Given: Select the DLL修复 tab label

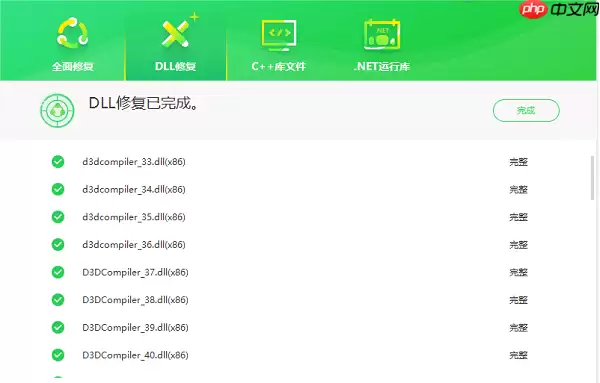Looking at the screenshot, I should coord(176,67).
